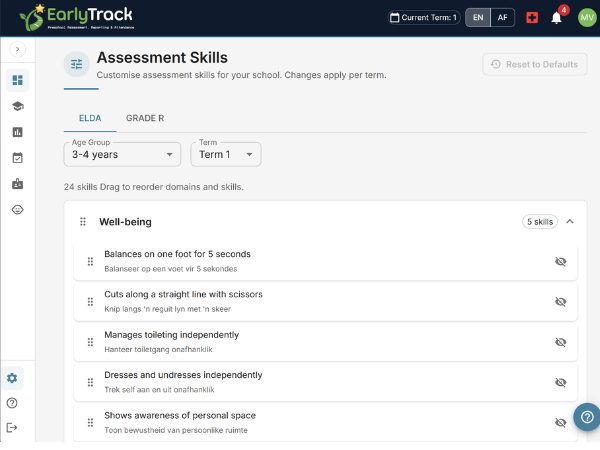Click text Shows awareness of personal space
600x450 pixels.
[180, 416]
